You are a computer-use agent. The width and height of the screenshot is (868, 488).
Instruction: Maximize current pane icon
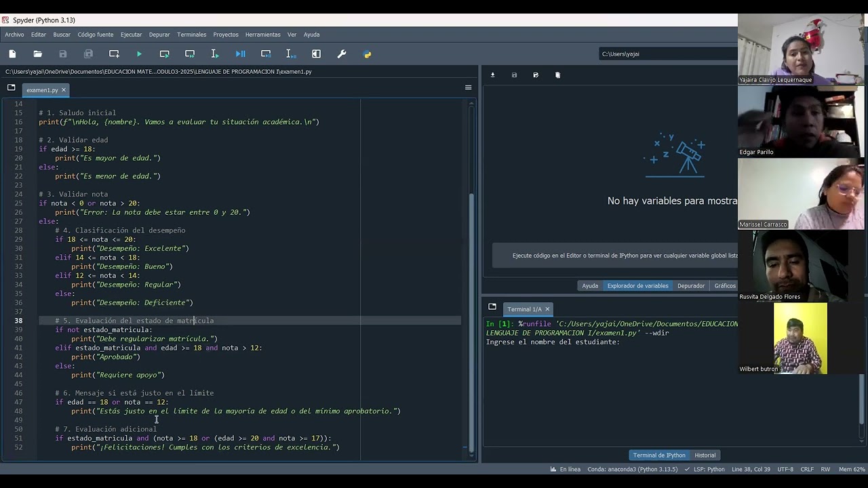[316, 54]
